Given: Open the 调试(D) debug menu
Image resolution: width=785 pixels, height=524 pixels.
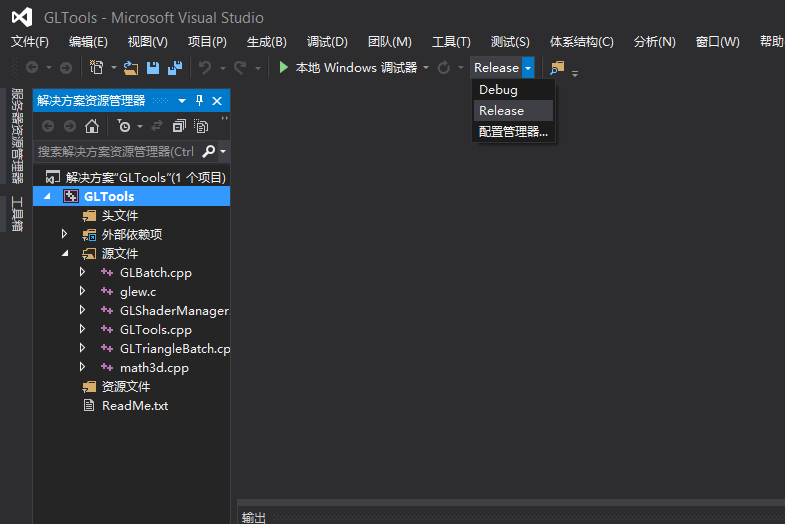Looking at the screenshot, I should tap(326, 42).
